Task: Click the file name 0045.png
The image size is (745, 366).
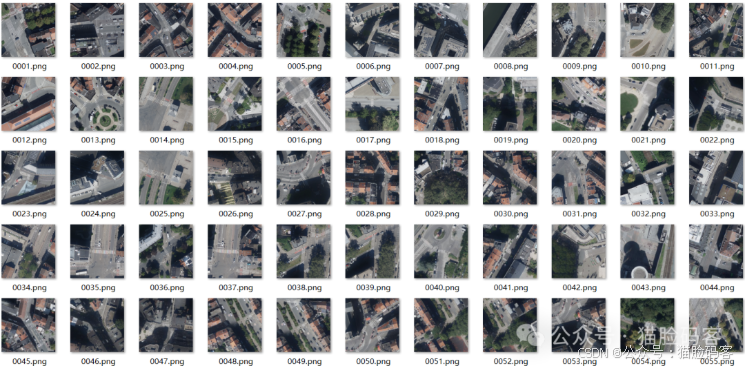Action: pyautogui.click(x=29, y=362)
